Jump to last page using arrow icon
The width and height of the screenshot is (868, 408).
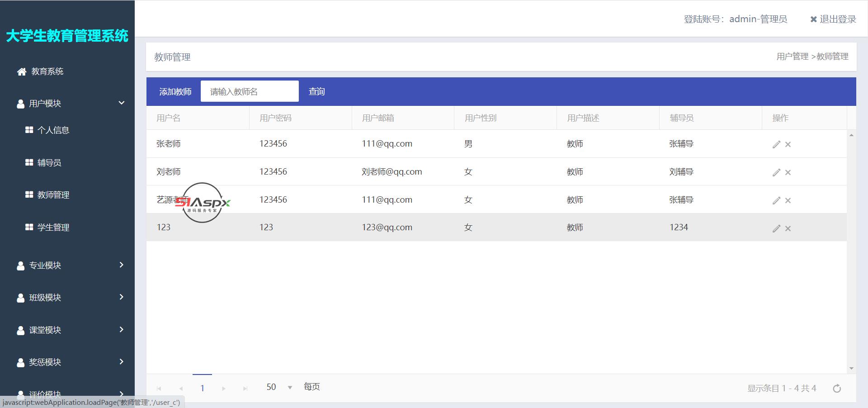point(245,388)
